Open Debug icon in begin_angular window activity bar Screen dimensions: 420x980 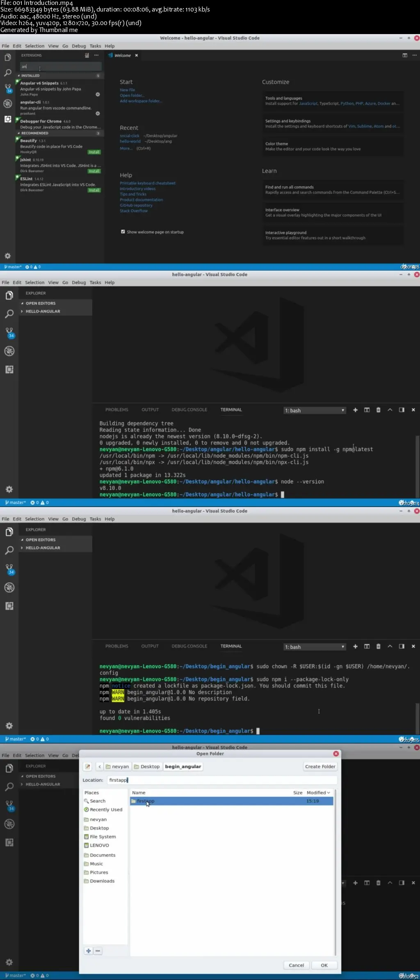point(9,588)
